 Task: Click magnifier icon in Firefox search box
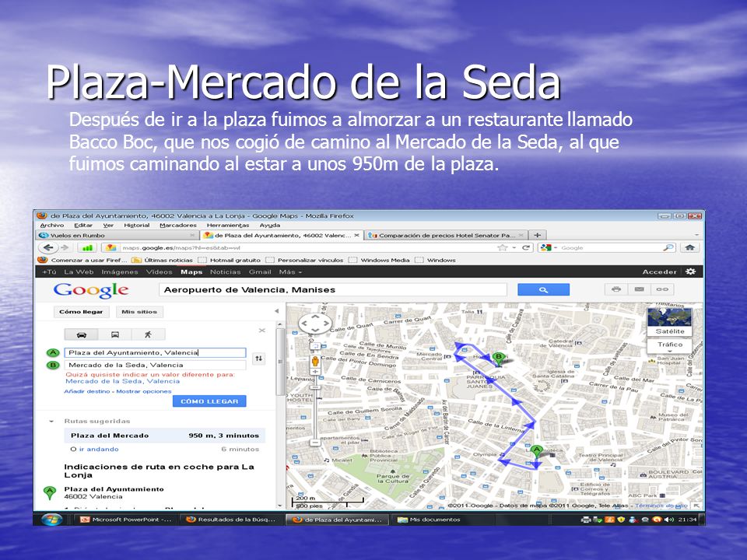point(668,247)
